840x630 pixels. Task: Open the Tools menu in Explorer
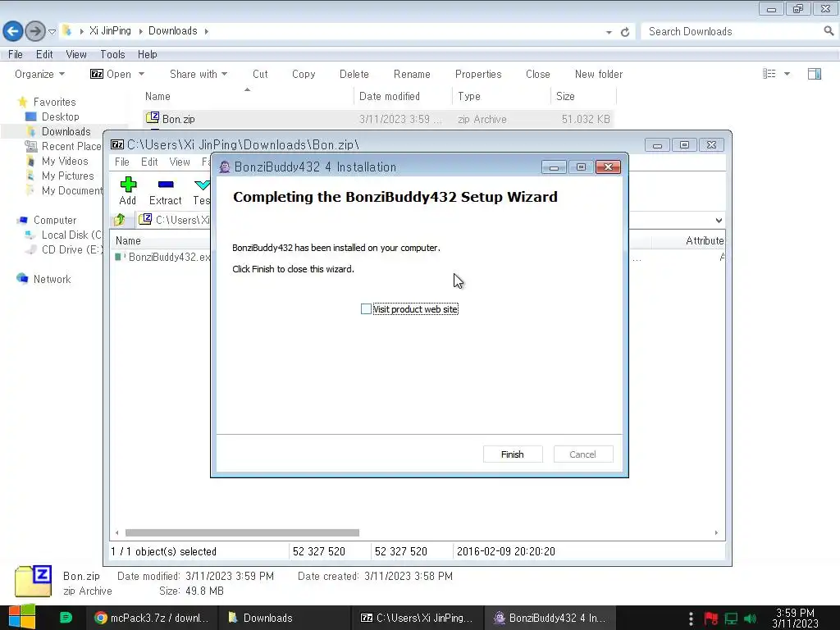[x=112, y=55]
